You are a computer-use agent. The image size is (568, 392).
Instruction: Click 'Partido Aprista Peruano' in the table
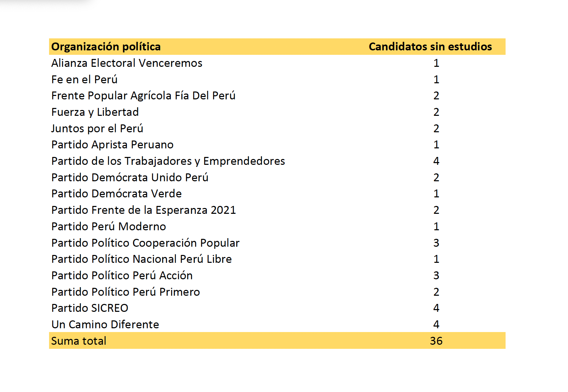click(x=113, y=145)
